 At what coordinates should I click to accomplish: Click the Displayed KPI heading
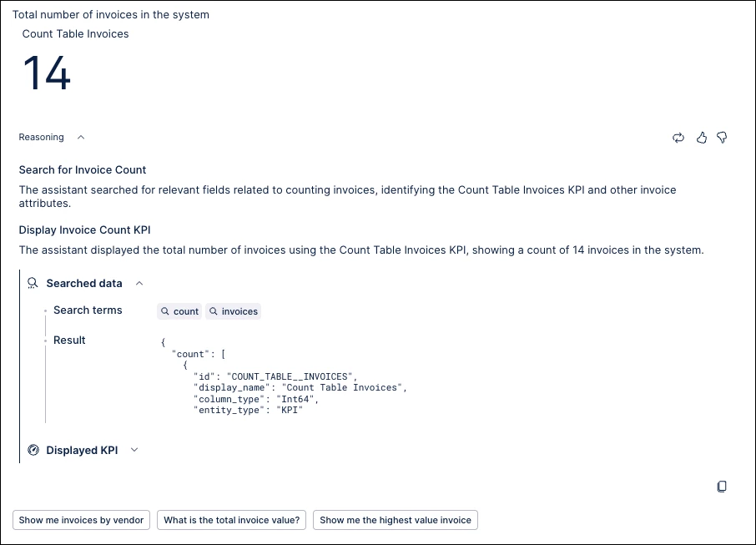[82, 451]
